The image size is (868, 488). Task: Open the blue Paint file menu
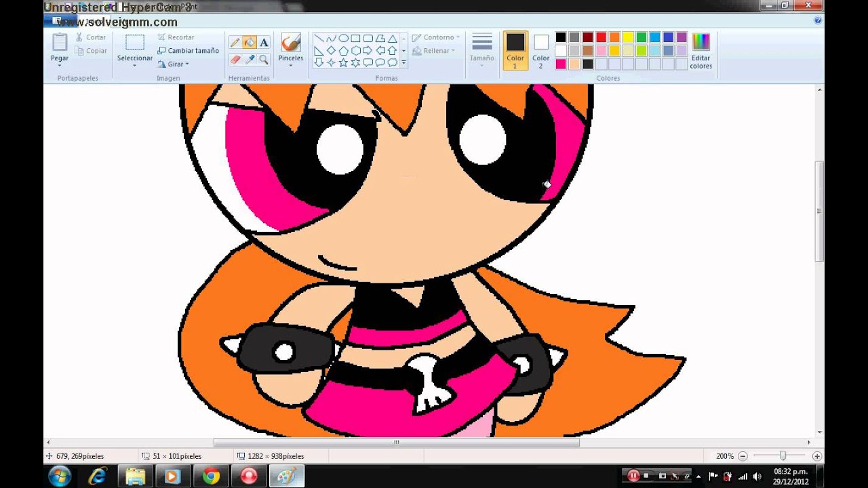click(60, 21)
